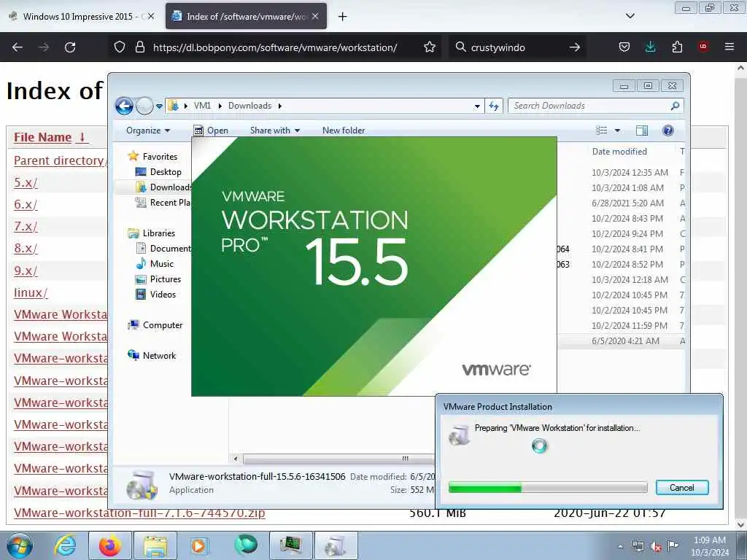The width and height of the screenshot is (747, 560).
Task: Open the Share with dropdown
Action: pos(275,131)
